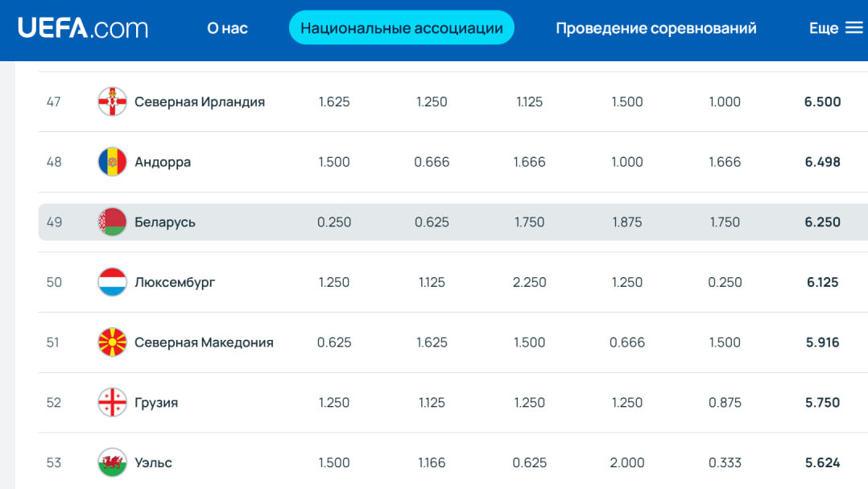This screenshot has width=868, height=489.
Task: Open the Андорра association link
Action: click(163, 162)
